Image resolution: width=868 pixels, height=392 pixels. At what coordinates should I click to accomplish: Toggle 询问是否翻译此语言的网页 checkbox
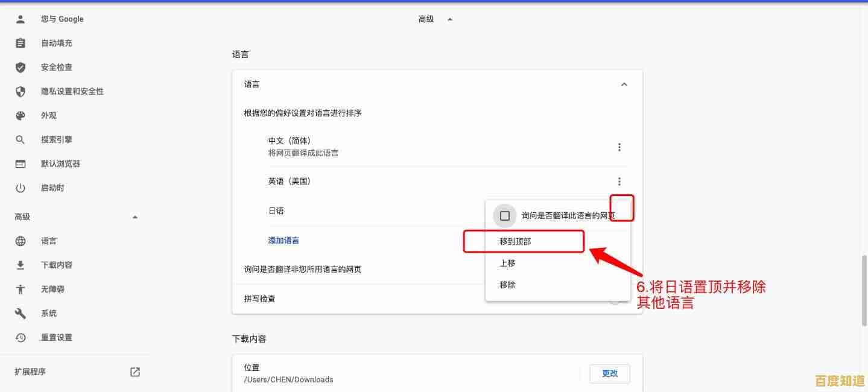pos(504,215)
